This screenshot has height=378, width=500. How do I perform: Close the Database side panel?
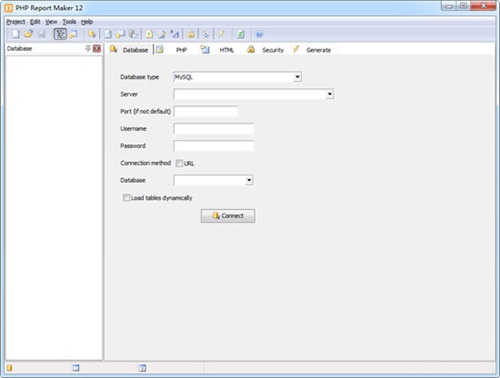pyautogui.click(x=97, y=49)
